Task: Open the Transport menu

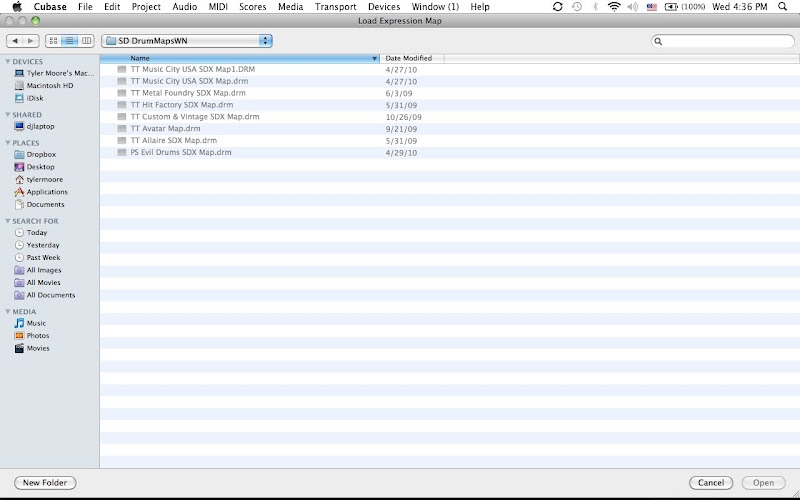Action: coord(335,7)
